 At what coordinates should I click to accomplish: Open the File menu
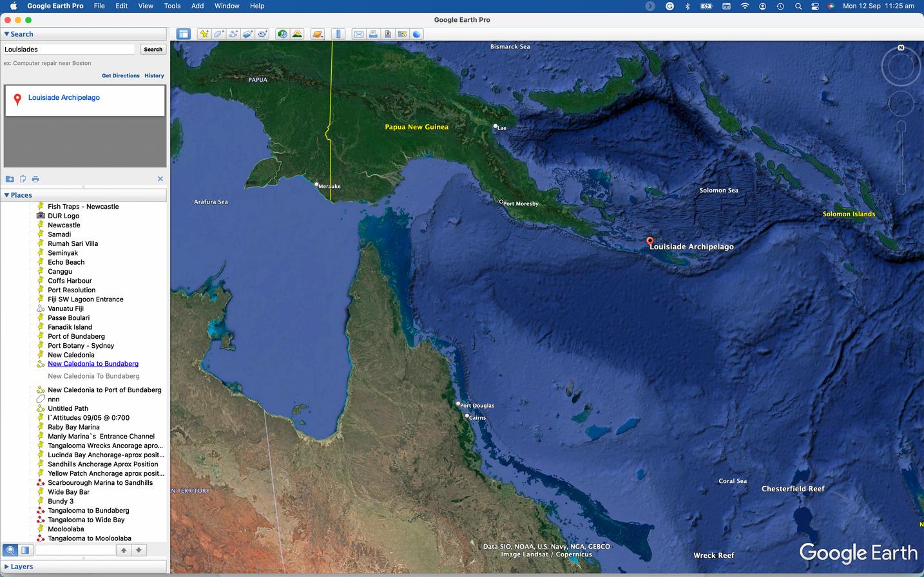[99, 6]
